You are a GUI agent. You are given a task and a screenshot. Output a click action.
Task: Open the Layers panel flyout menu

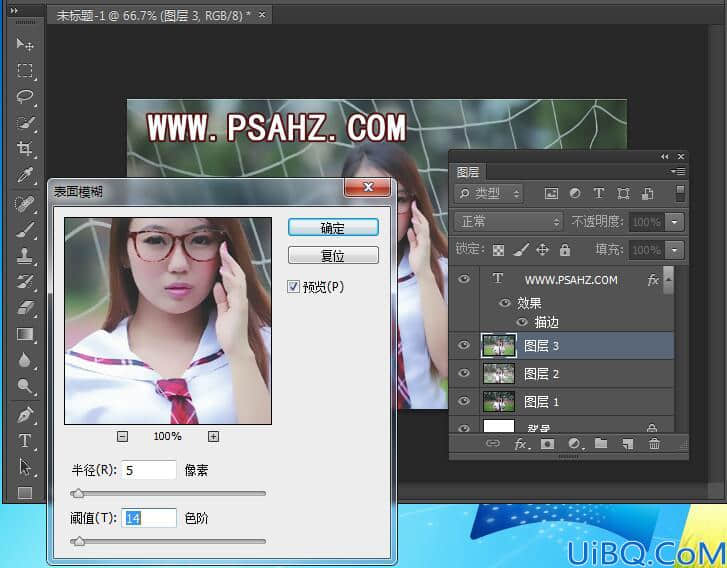(x=678, y=172)
